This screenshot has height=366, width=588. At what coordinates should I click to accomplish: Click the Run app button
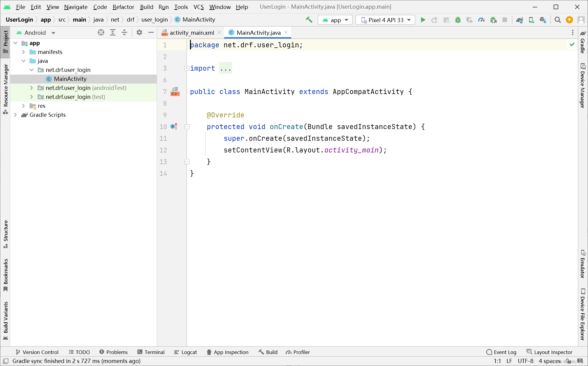[x=423, y=19]
